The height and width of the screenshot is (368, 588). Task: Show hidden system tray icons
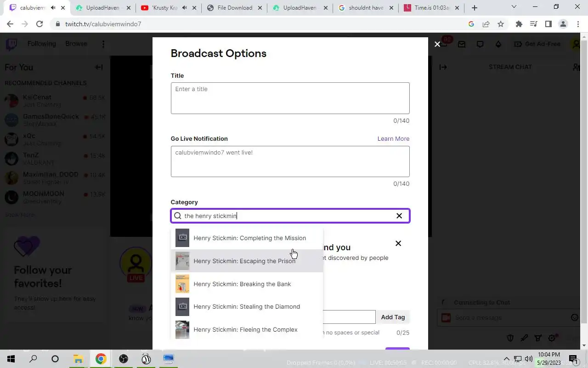click(x=507, y=359)
